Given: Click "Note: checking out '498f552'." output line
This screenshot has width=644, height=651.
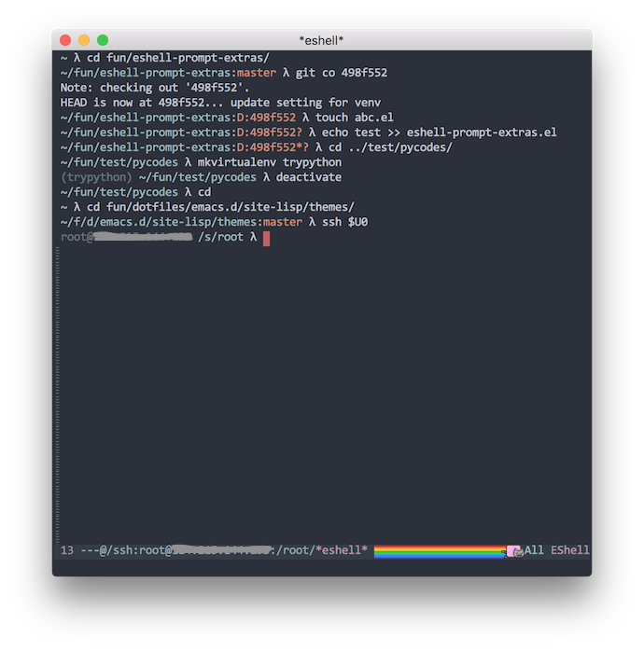Looking at the screenshot, I should [155, 88].
